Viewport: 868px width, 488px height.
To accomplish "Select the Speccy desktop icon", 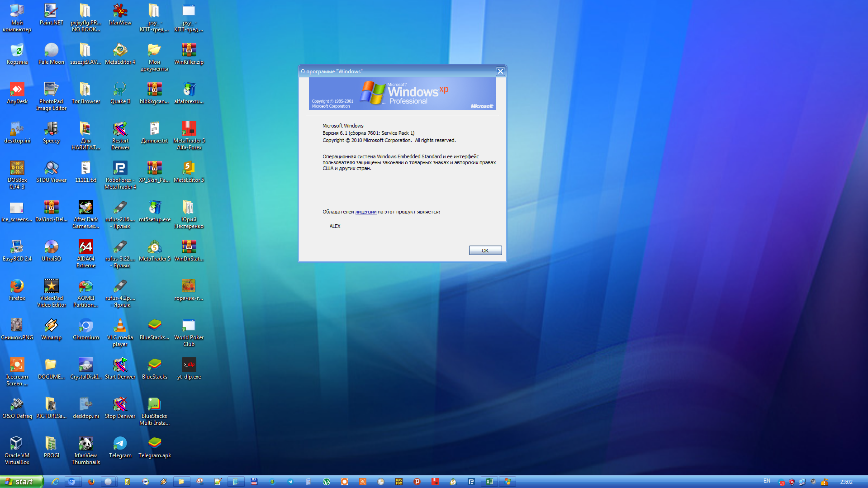I will 51,133.
